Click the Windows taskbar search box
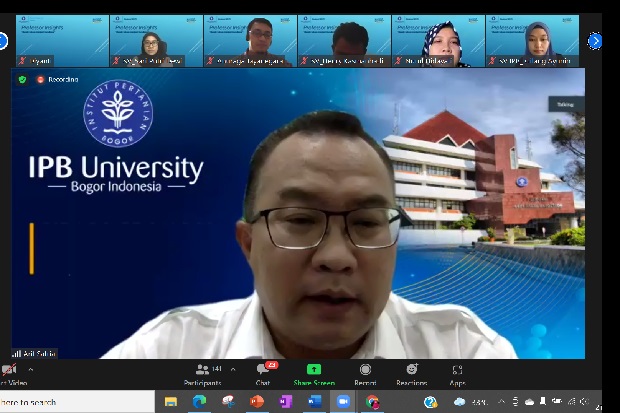 (x=77, y=402)
